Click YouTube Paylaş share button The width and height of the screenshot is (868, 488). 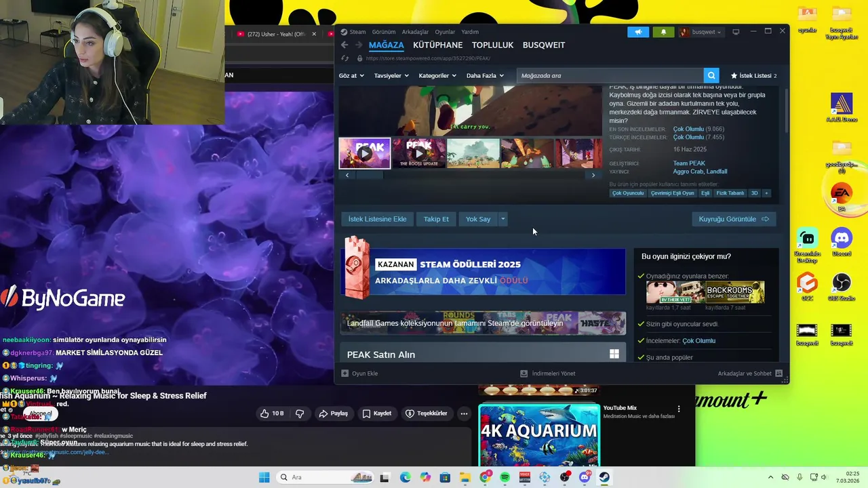[x=334, y=413]
